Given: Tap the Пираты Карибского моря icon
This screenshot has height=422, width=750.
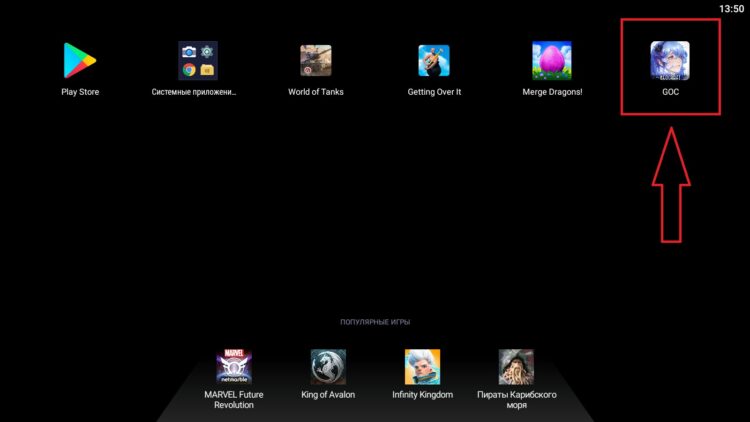Looking at the screenshot, I should [516, 367].
